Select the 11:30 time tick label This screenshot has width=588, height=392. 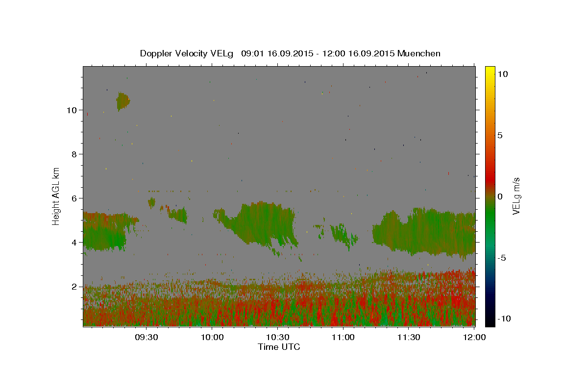(408, 337)
